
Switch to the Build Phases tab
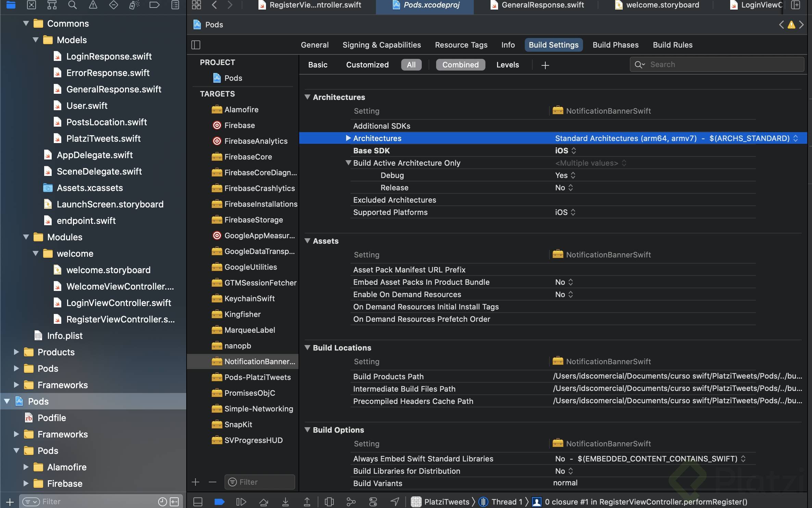click(615, 45)
